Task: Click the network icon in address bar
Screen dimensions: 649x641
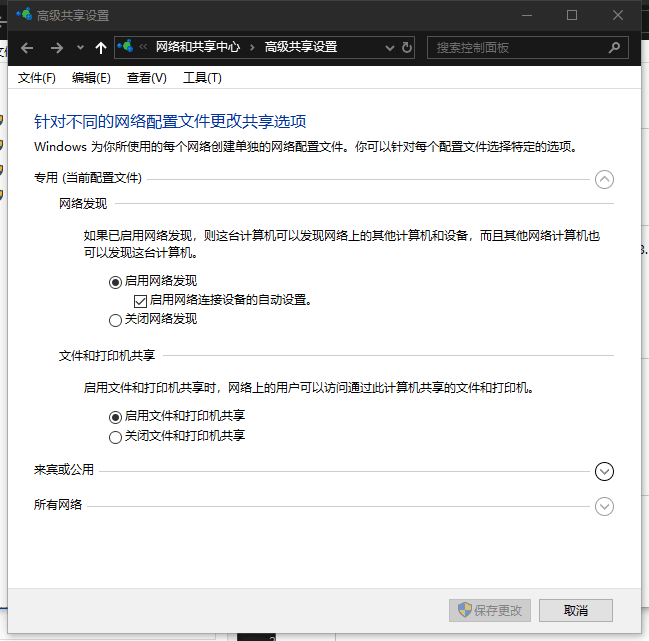Action: tap(125, 46)
